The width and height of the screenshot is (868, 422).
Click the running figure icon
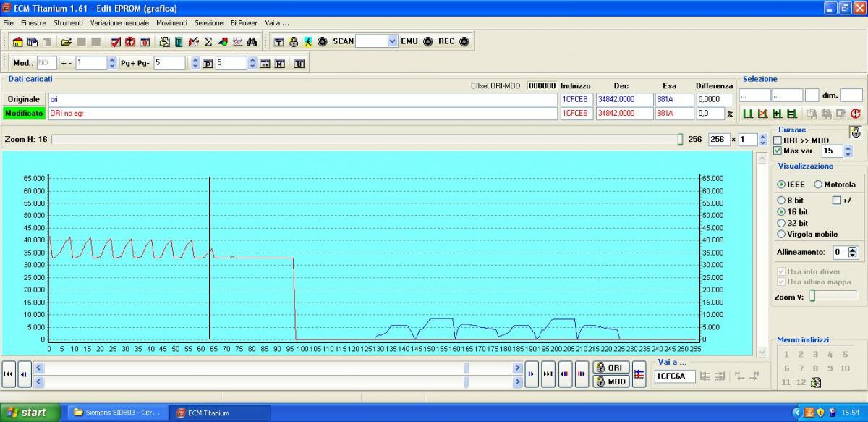pos(307,42)
